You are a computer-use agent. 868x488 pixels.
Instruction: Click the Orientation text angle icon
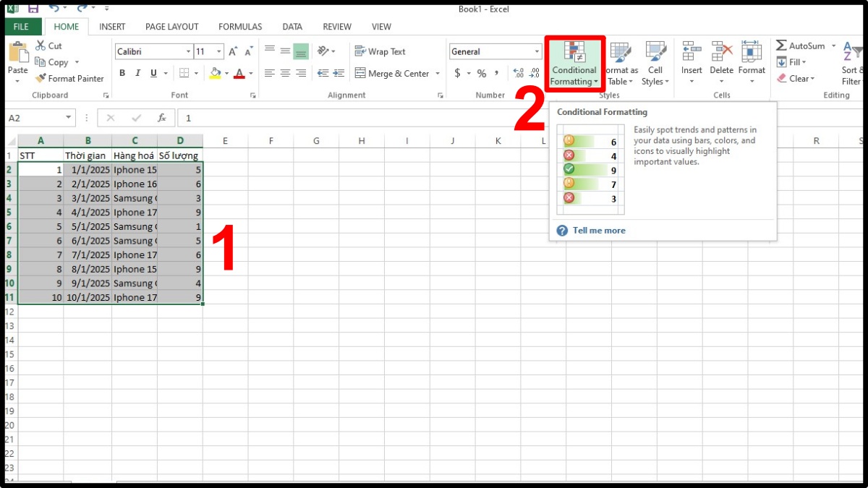(323, 51)
